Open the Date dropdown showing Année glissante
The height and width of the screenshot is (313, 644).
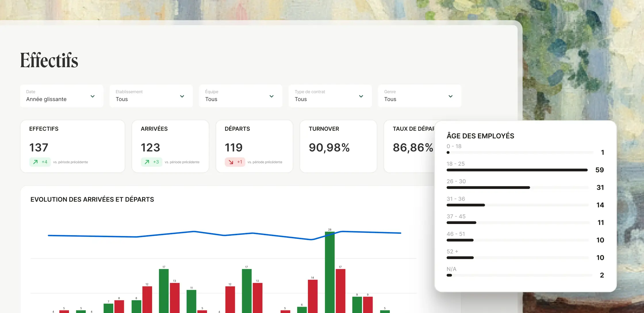point(62,96)
